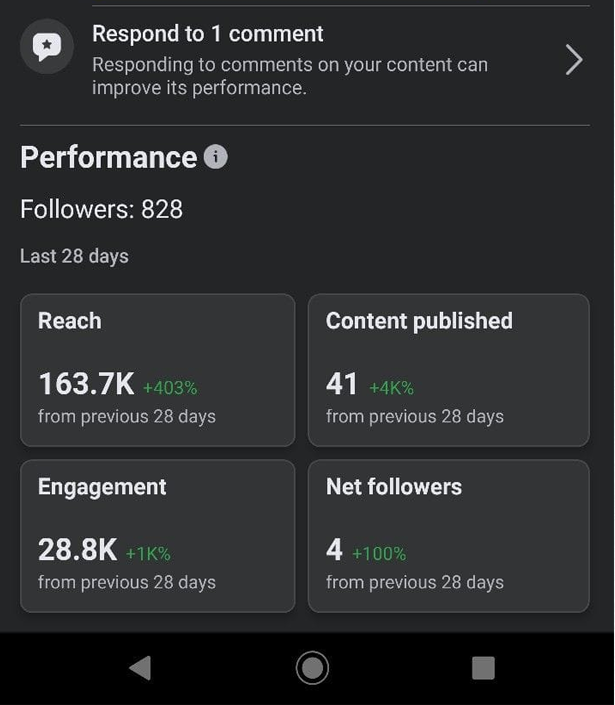Tap the +4K% content published change

(391, 388)
